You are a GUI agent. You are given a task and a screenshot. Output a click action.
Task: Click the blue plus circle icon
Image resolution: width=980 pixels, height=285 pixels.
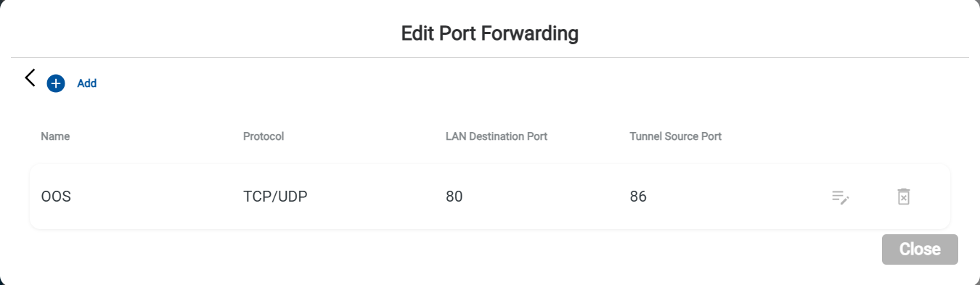tap(56, 83)
